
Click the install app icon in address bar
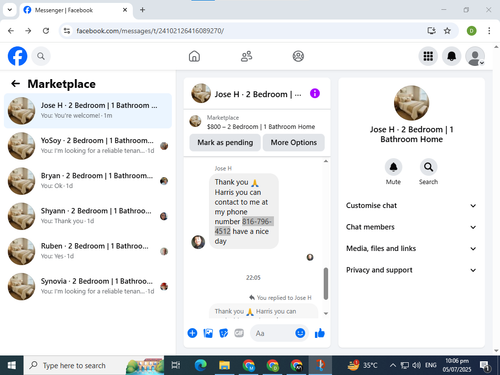431,31
